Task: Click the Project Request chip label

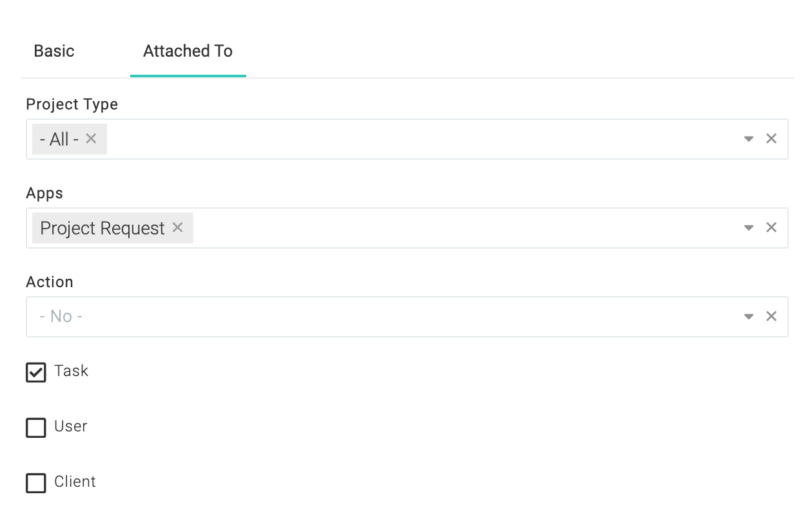Action: tap(102, 228)
